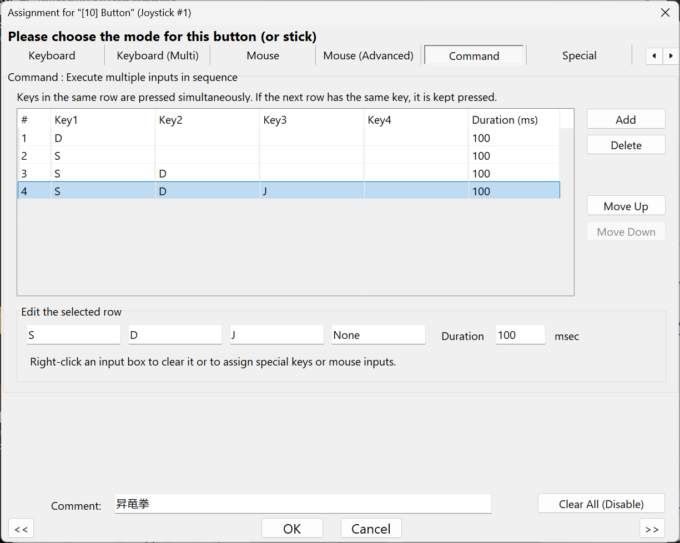The image size is (680, 543).
Task: Select the Mouse (Advanced) tab
Action: (x=368, y=56)
